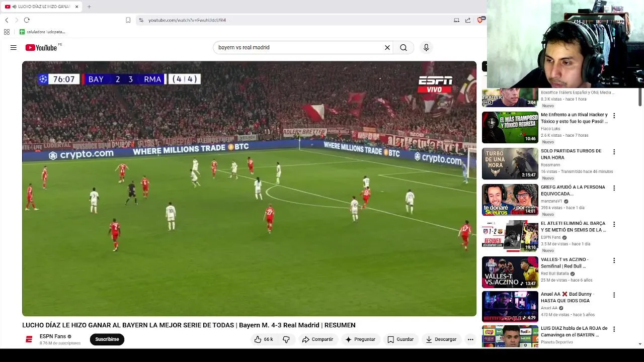Download the video with Descargar button
This screenshot has height=362, width=644.
point(441,339)
